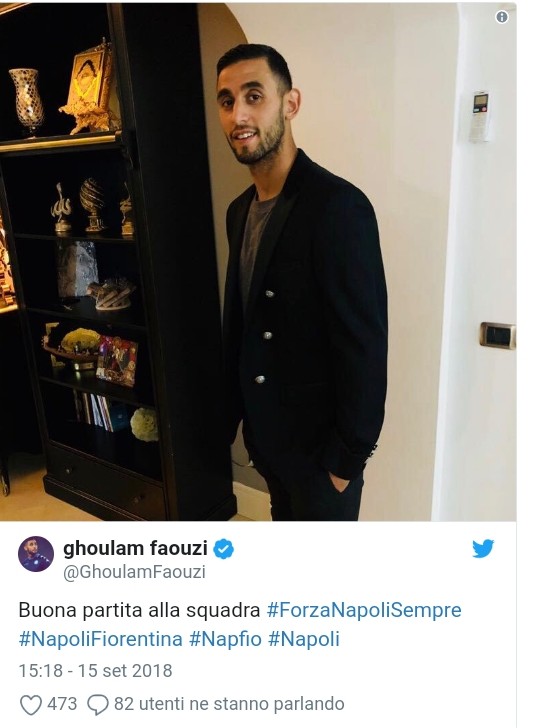Screen dimensions: 535x728
Task: Open the Twitter bird logo link
Action: (x=483, y=548)
